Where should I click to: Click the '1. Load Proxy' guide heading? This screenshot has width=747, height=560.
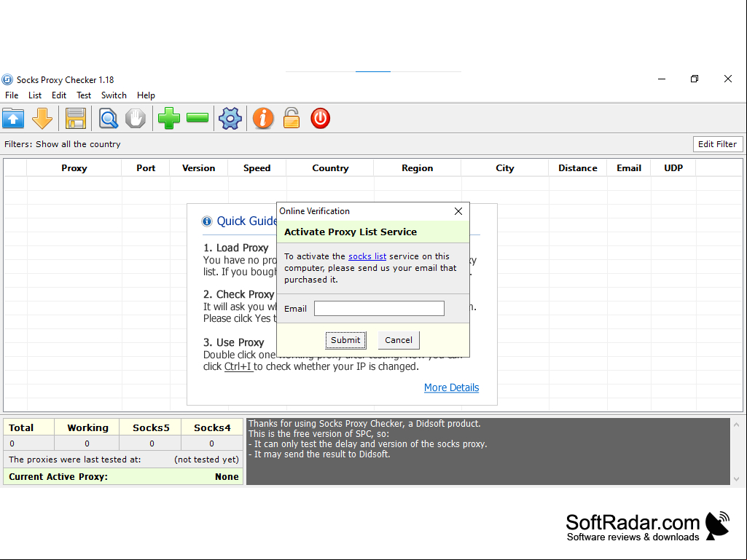coord(236,248)
